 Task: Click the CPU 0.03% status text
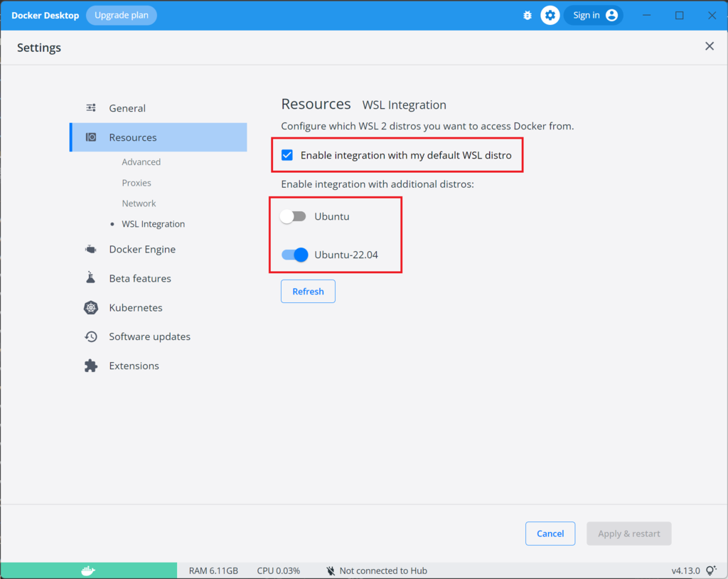pos(279,570)
